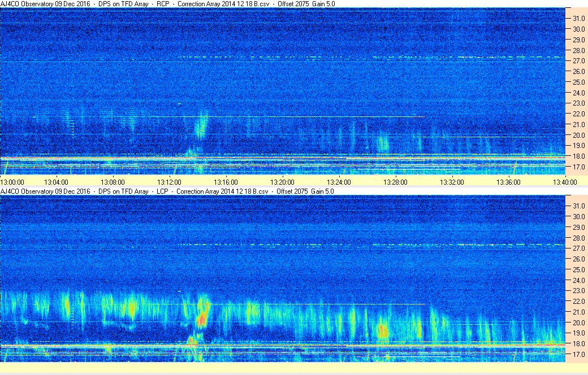Click the 18.0 frequency label on the RCP panel

coord(578,156)
